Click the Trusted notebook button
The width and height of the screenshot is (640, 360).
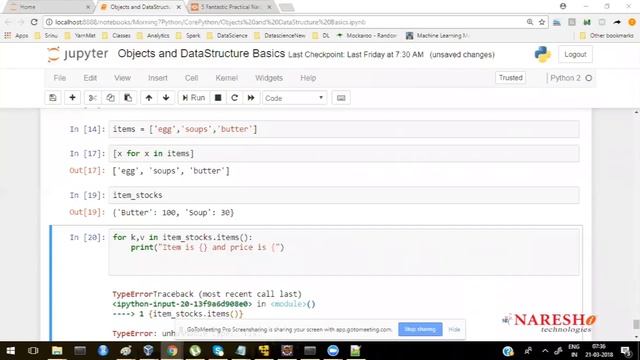510,78
